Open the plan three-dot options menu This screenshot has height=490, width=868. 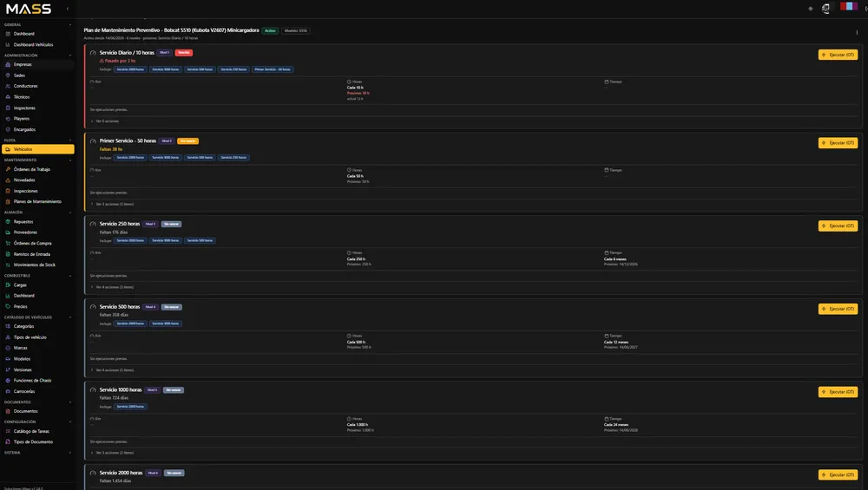(857, 33)
